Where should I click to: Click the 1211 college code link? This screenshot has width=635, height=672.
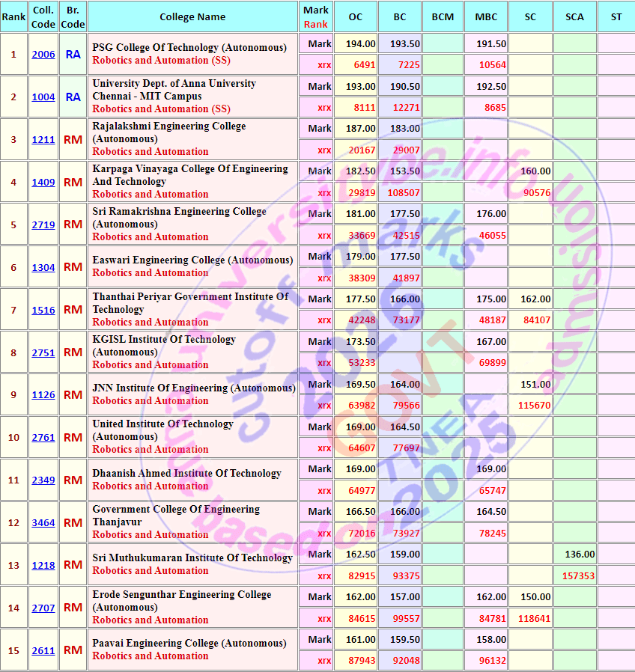43,140
